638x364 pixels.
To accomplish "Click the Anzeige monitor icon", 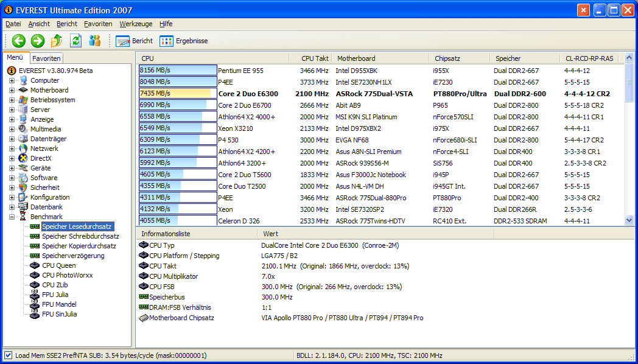I will [x=24, y=119].
